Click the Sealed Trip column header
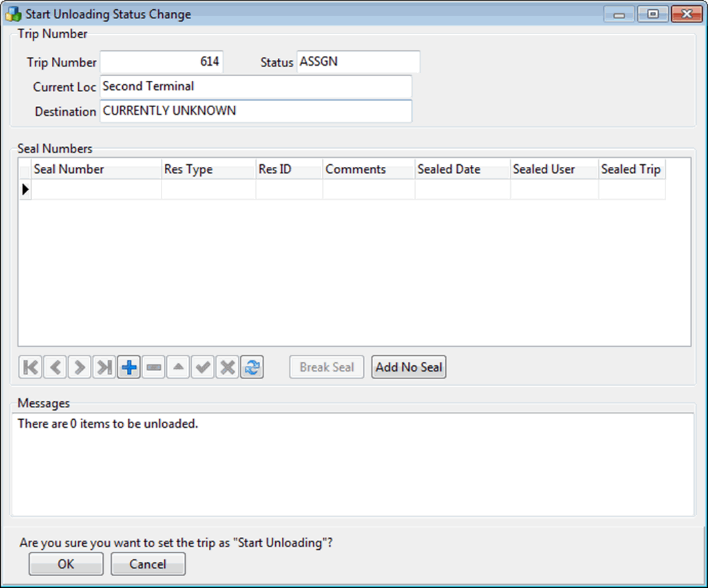The width and height of the screenshot is (708, 588). (x=632, y=169)
